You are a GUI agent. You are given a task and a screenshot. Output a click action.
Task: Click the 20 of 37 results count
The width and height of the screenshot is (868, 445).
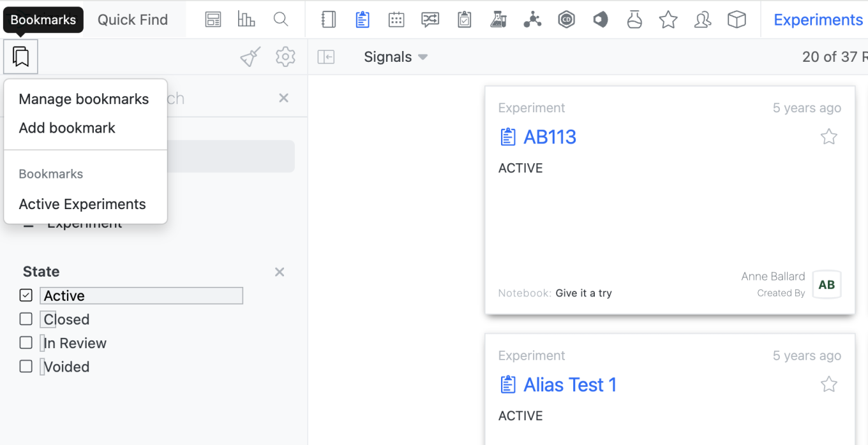(x=835, y=57)
